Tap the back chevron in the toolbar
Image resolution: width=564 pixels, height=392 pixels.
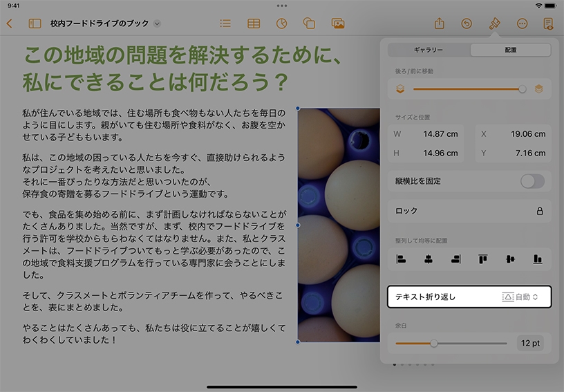click(x=9, y=24)
